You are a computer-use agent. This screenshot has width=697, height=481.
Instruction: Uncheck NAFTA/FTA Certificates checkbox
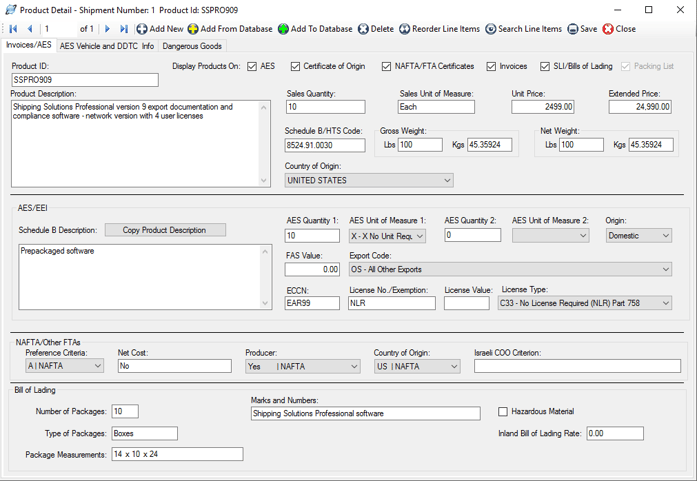pos(386,66)
